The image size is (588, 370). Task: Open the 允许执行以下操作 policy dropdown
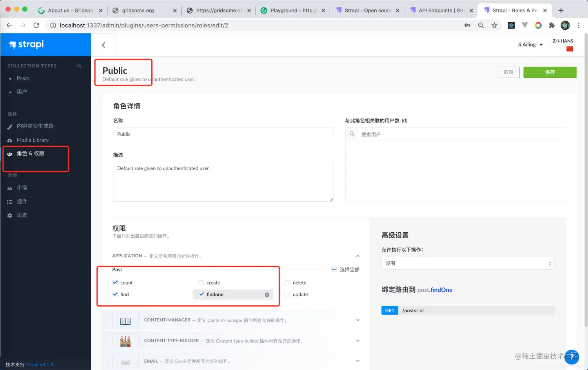point(468,263)
